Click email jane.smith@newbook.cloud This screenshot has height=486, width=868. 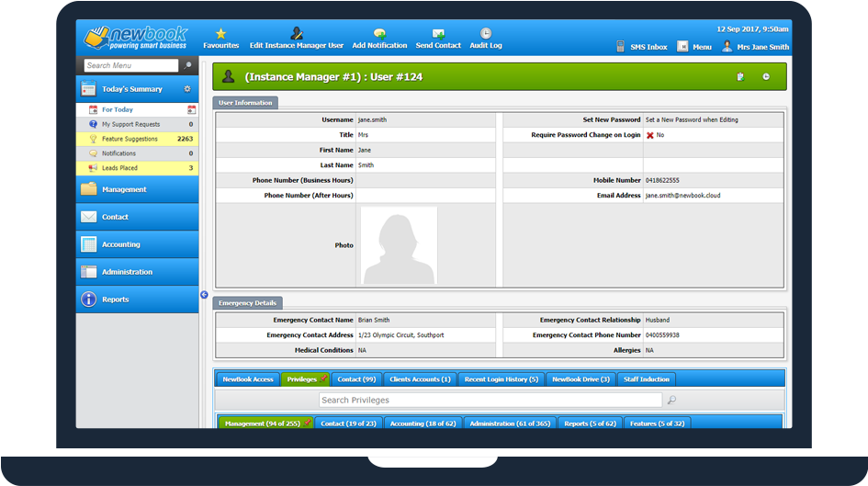pos(682,196)
